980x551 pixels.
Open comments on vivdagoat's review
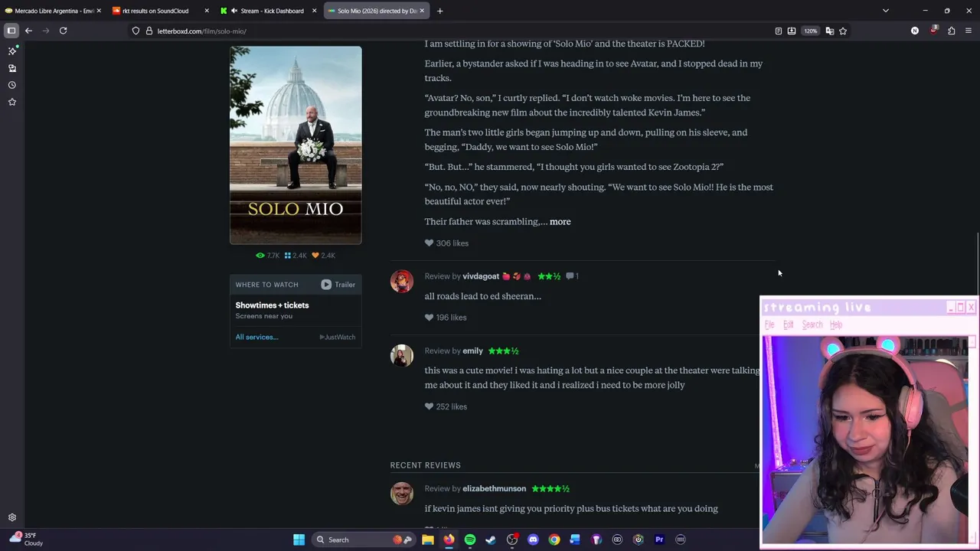pyautogui.click(x=572, y=276)
